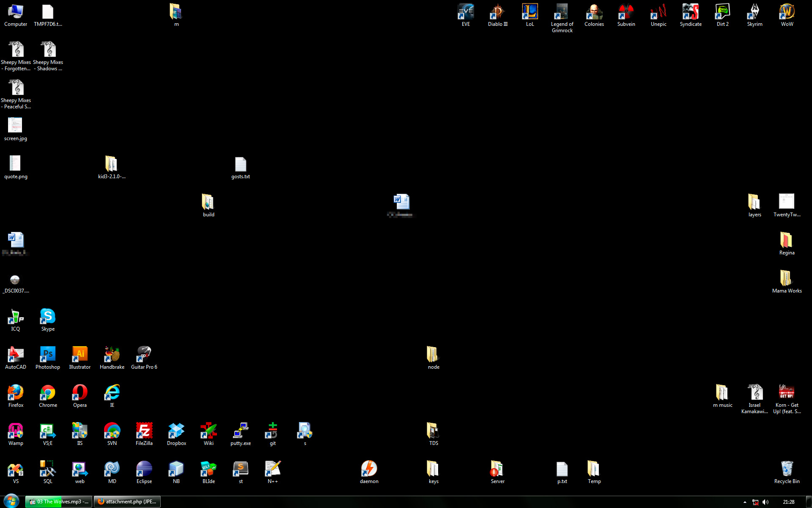Expand hidden system tray icons arrow
Screen dimensions: 812x508
745,502
